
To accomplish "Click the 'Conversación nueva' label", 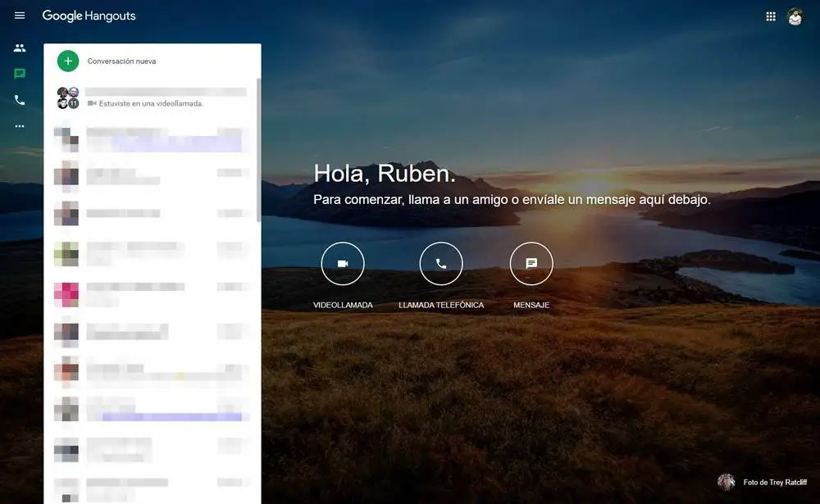I will click(x=121, y=61).
